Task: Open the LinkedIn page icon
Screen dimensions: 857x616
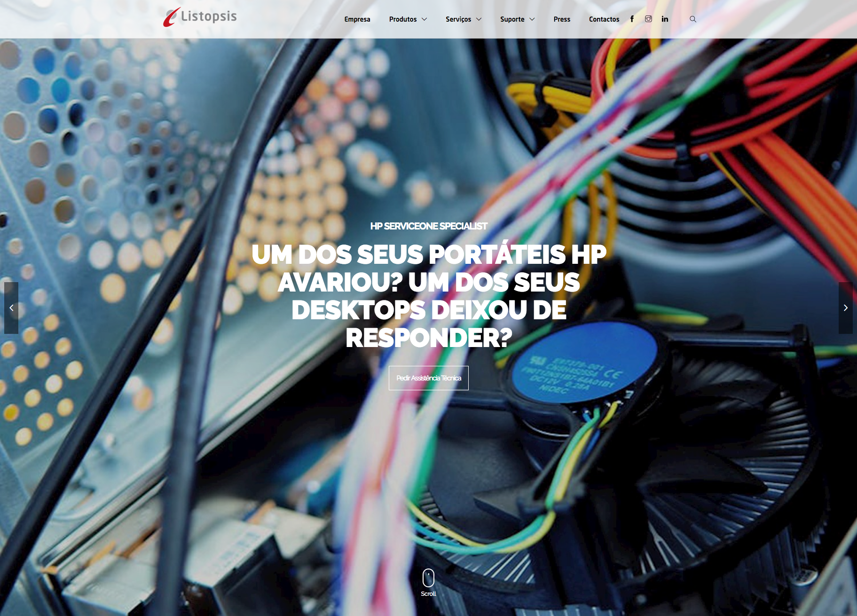Action: (665, 19)
